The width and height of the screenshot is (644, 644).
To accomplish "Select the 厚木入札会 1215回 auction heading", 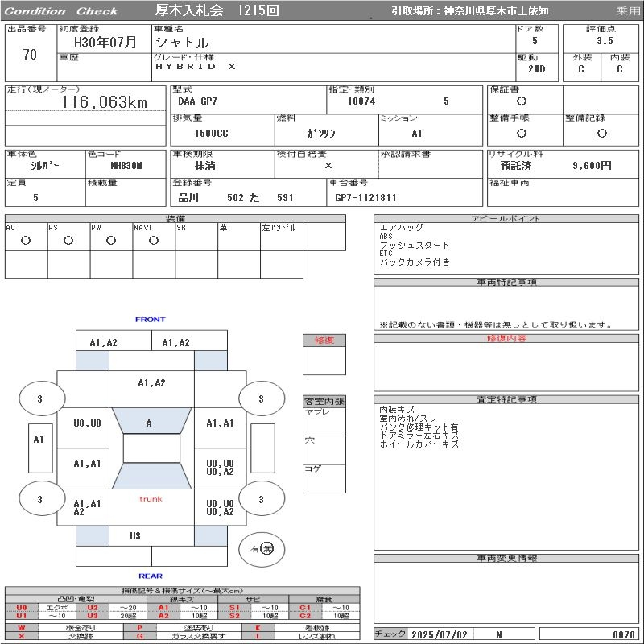I will tap(217, 10).
